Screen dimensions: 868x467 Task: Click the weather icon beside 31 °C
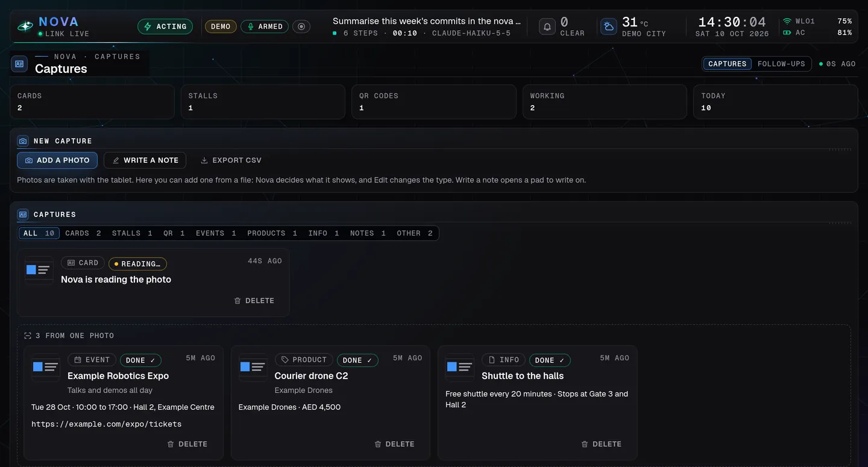pyautogui.click(x=609, y=27)
